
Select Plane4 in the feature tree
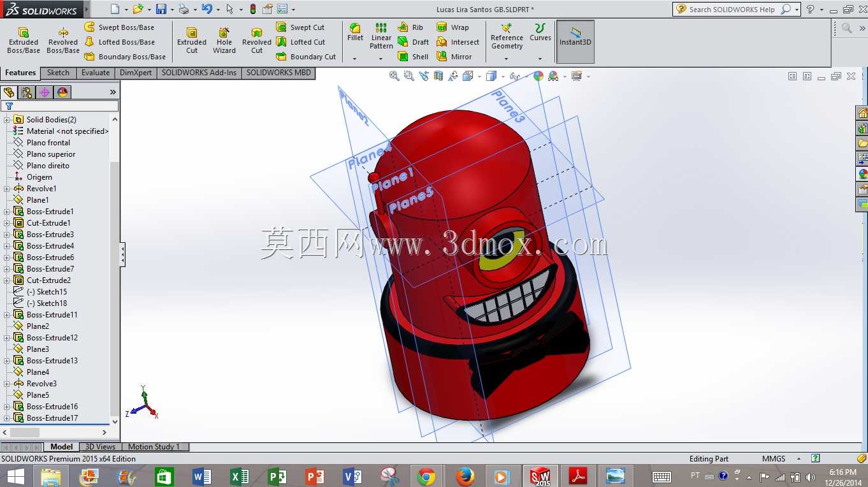(38, 372)
